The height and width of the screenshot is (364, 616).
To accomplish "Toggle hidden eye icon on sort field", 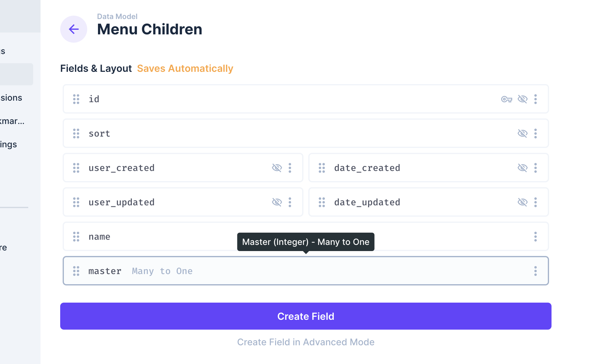I will point(523,134).
